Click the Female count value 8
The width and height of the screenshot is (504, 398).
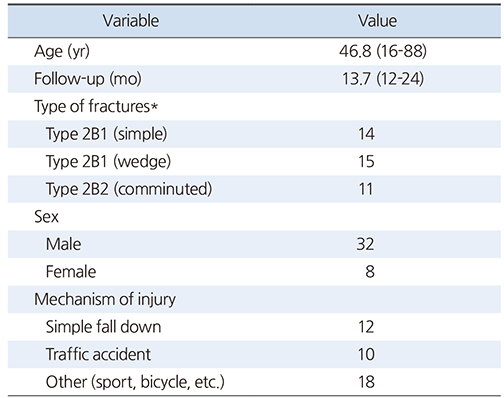(370, 272)
